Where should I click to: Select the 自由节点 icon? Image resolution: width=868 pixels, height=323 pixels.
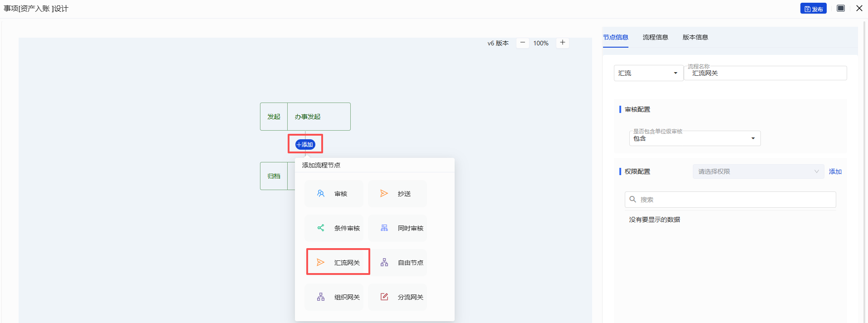click(x=384, y=263)
